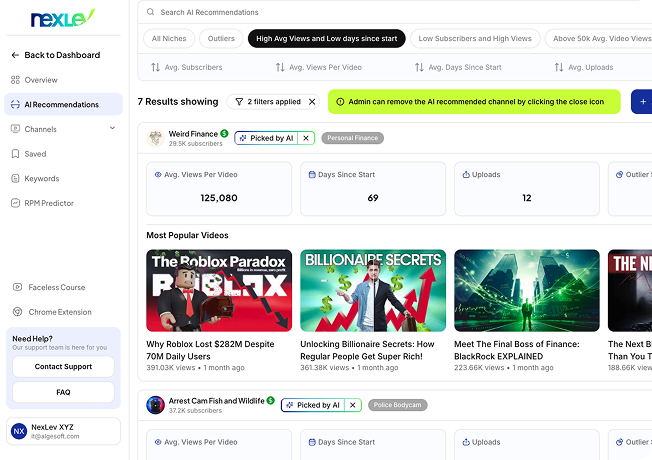This screenshot has width=652, height=460.
Task: Click the Contact Support button
Action: click(x=63, y=366)
